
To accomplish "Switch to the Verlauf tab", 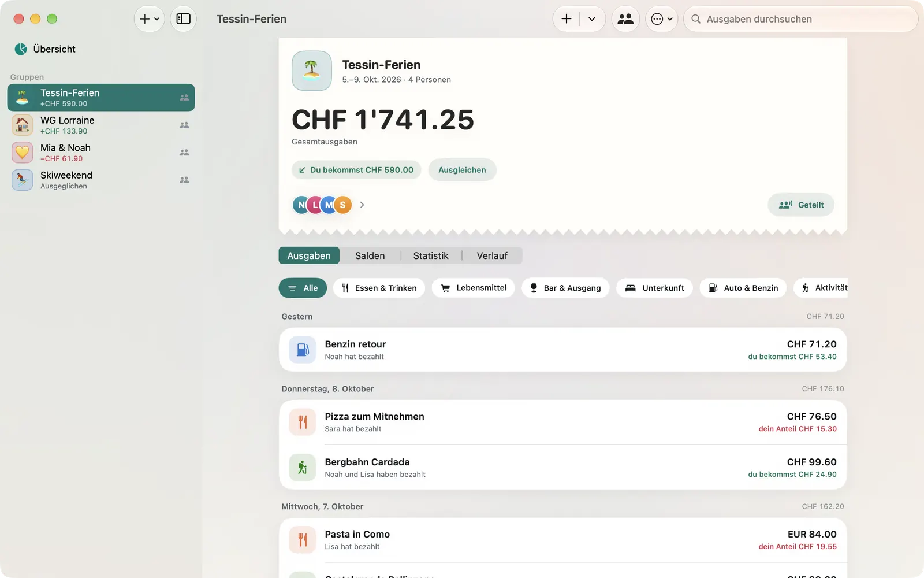I will [492, 255].
